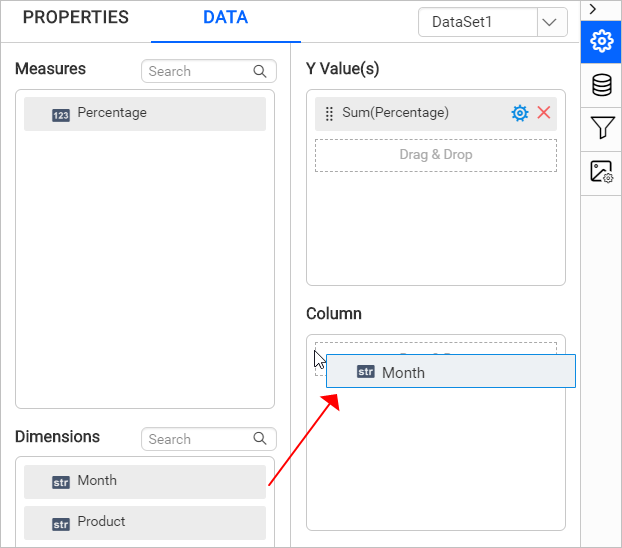Screen dimensions: 622x548
Task: Select the Percentage measure field
Action: point(145,114)
